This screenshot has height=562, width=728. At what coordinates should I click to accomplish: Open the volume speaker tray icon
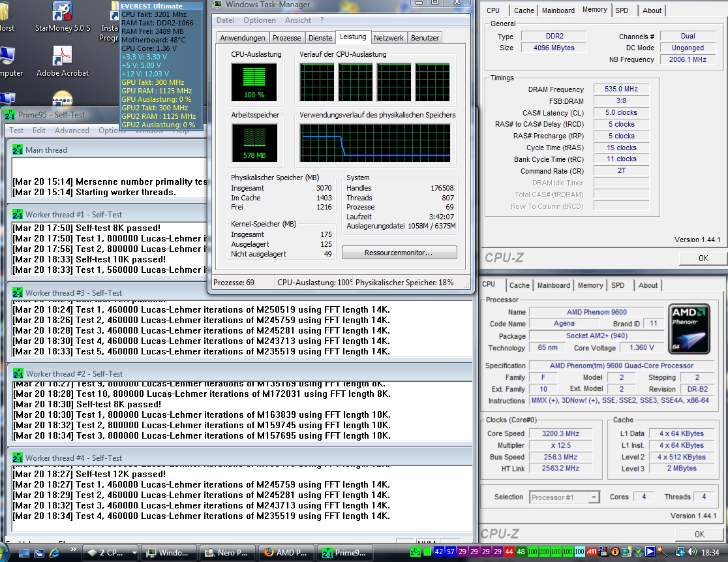691,552
